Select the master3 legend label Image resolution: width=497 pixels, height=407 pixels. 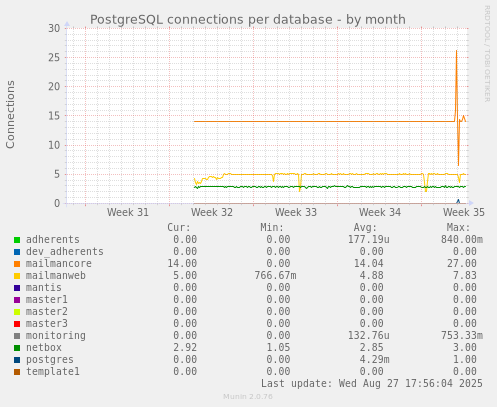47,323
